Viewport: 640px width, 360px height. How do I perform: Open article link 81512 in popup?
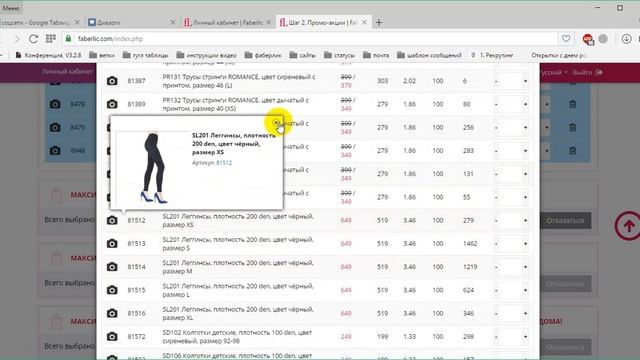click(224, 162)
